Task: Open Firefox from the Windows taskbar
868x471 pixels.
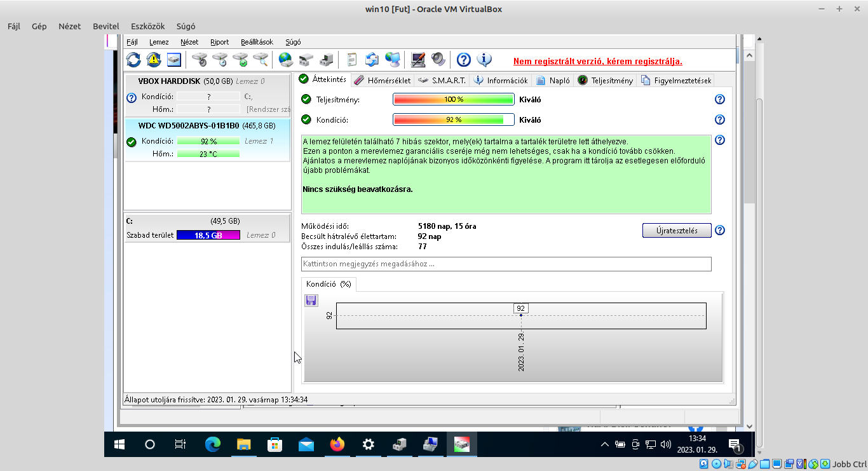Action: (337, 444)
